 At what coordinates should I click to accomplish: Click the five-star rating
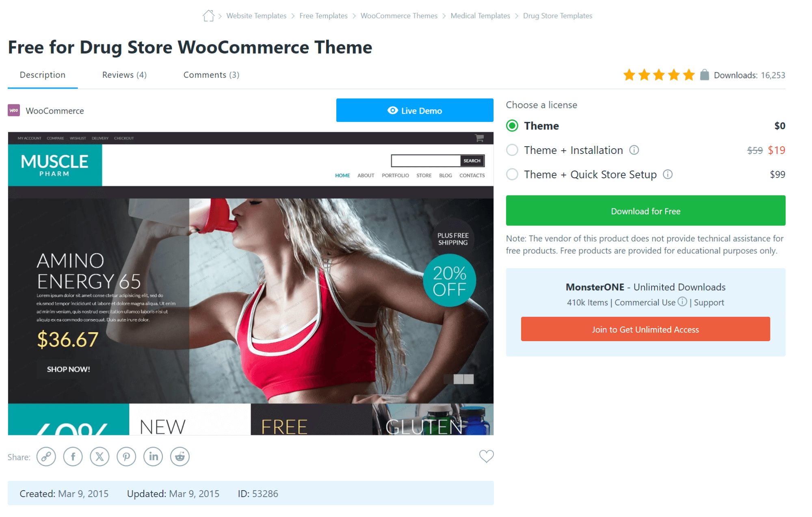(x=659, y=75)
